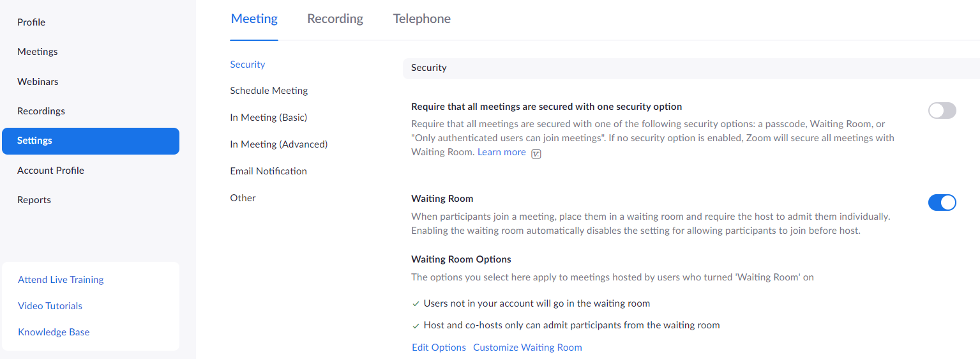Click Edit Options for the waiting room
The height and width of the screenshot is (359, 980).
point(439,348)
